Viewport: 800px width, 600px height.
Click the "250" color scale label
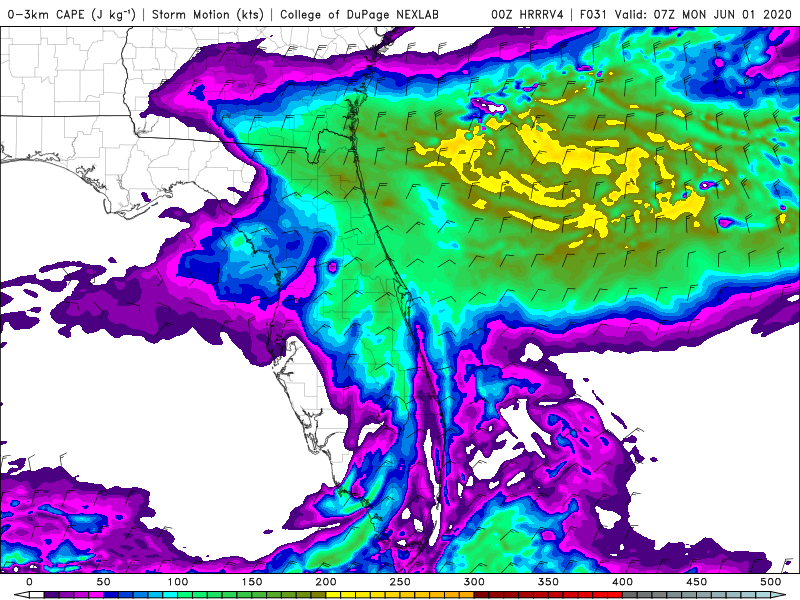click(x=399, y=582)
